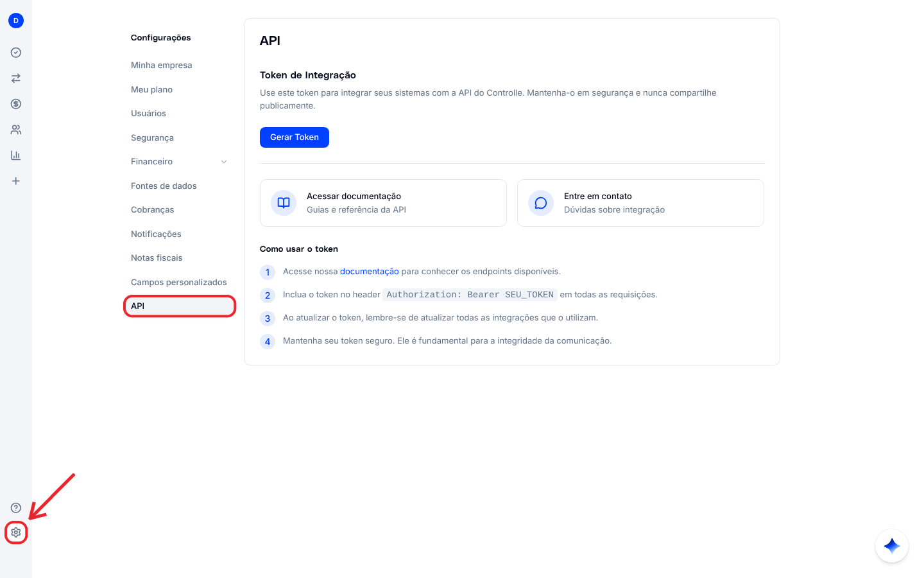Open Segurança settings

tap(152, 138)
